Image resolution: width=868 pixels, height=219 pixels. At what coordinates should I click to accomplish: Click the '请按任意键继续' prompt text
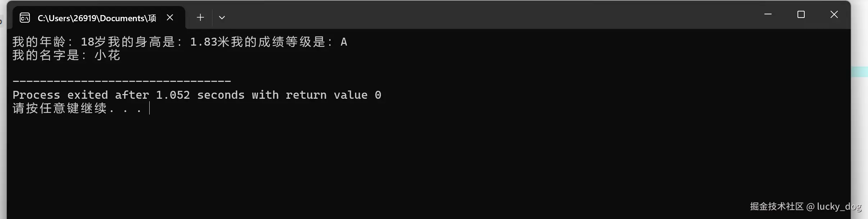pyautogui.click(x=60, y=108)
